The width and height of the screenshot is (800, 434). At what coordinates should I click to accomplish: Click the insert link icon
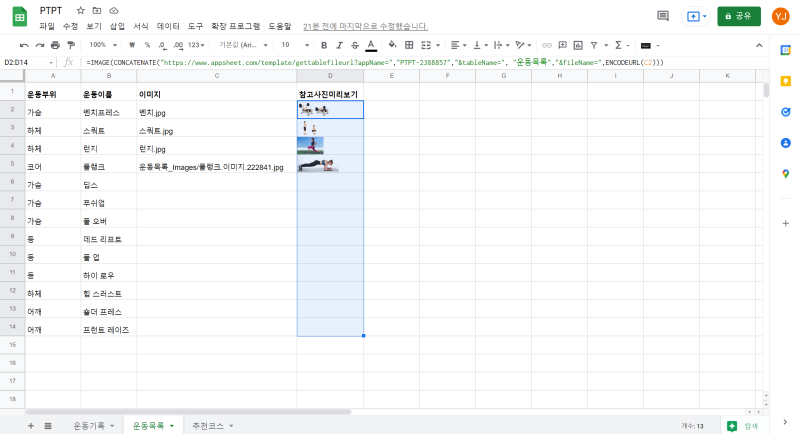pos(546,45)
